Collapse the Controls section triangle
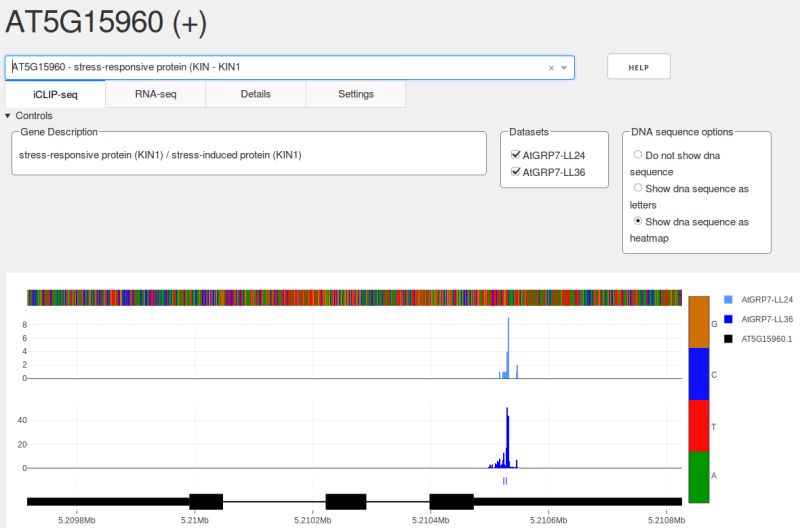800x528 pixels. 8,116
